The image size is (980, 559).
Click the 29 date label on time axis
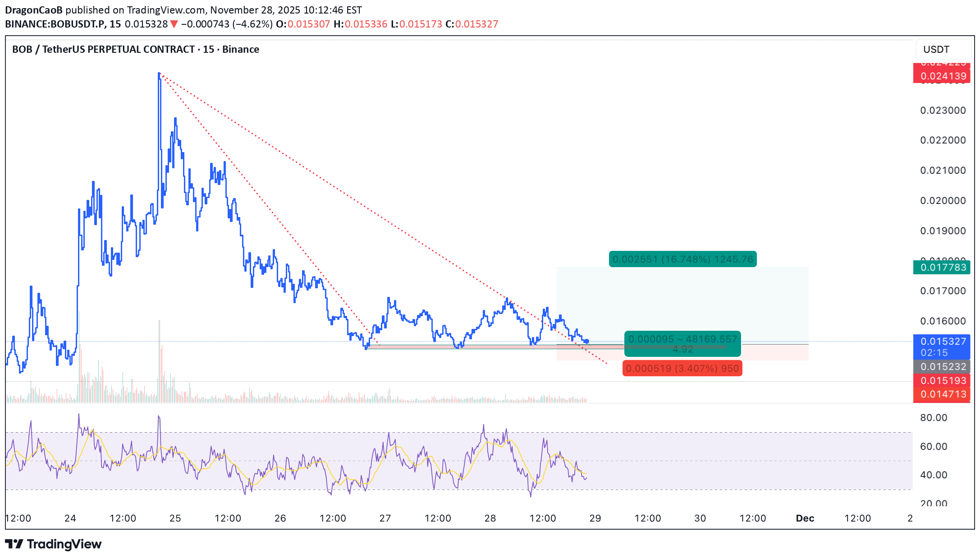click(x=595, y=518)
